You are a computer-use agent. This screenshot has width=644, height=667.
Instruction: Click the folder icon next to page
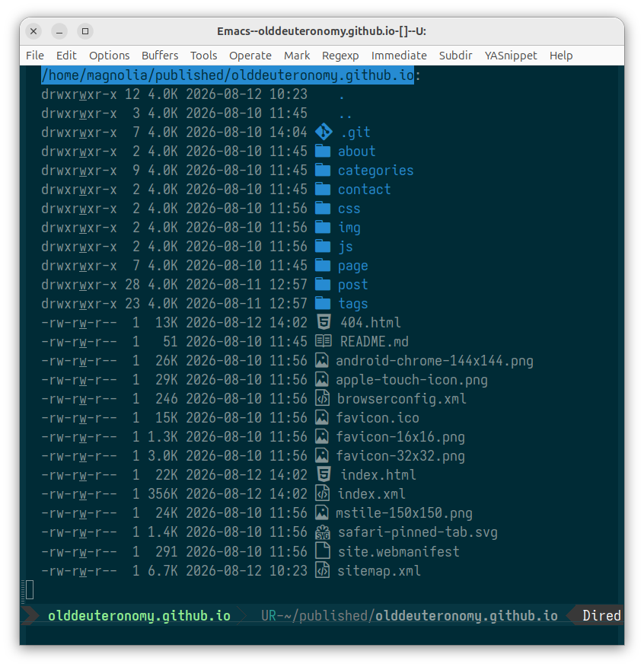tap(323, 266)
